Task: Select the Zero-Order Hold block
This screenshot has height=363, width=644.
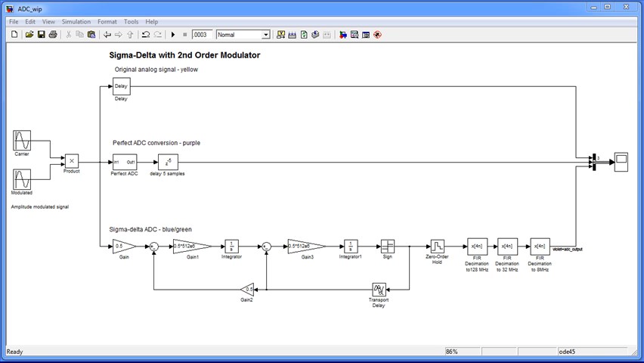Action: tap(438, 247)
